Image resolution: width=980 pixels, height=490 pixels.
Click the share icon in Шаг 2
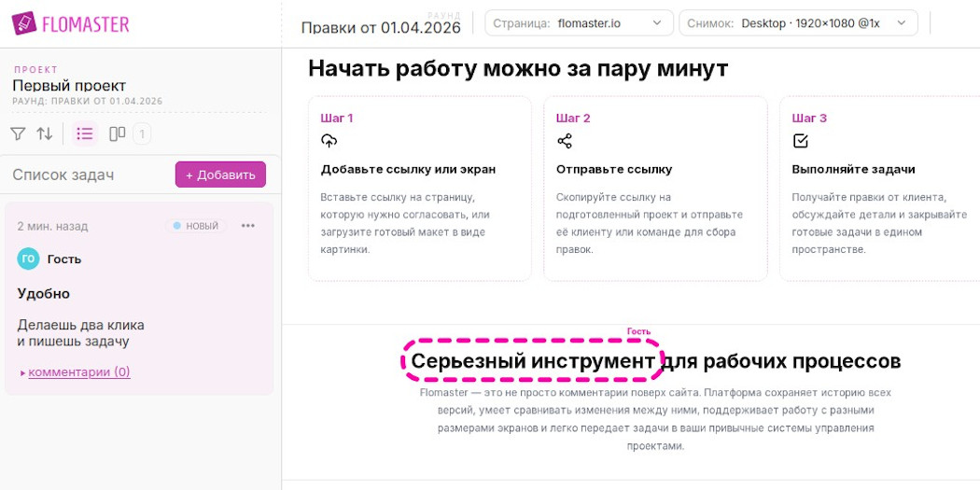pyautogui.click(x=565, y=141)
